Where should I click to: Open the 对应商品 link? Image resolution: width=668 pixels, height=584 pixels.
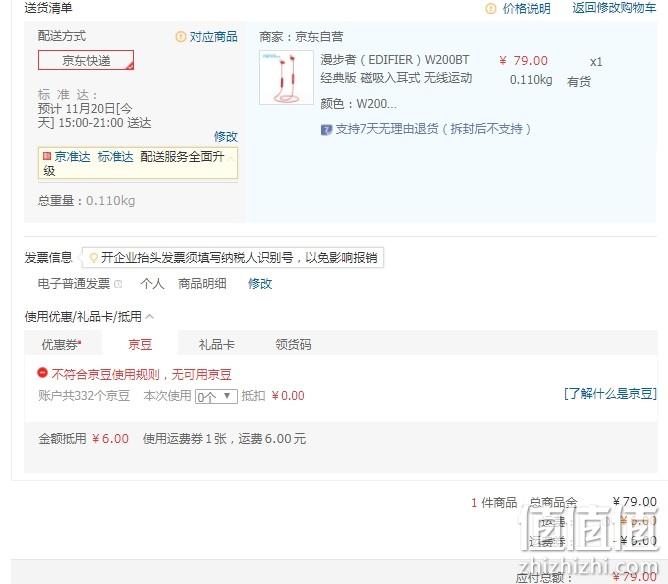click(213, 37)
